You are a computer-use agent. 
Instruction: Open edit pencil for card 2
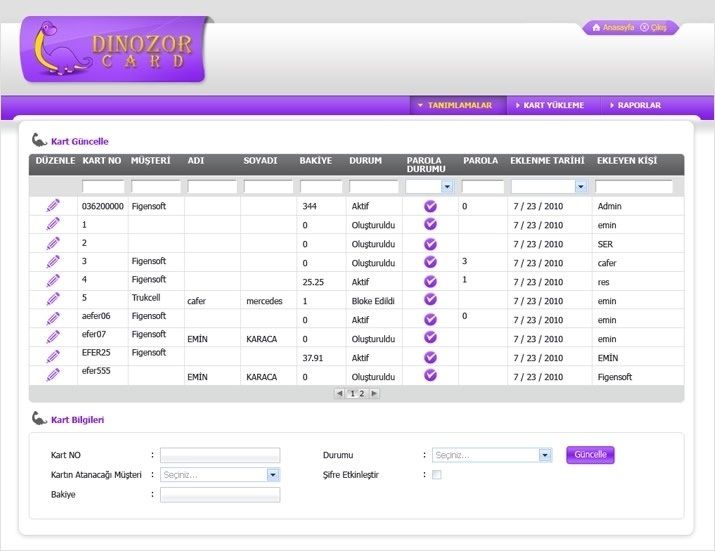pyautogui.click(x=53, y=243)
